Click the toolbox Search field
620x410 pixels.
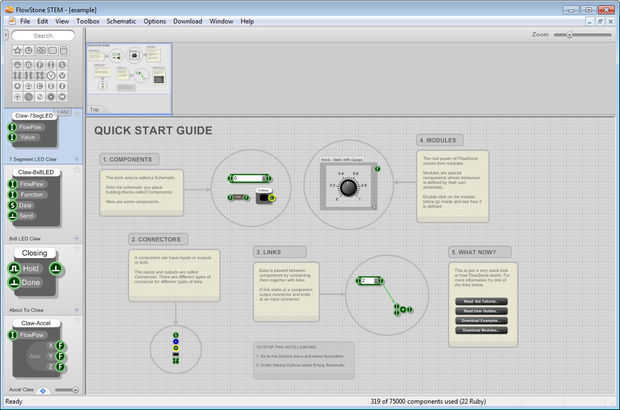pyautogui.click(x=43, y=36)
